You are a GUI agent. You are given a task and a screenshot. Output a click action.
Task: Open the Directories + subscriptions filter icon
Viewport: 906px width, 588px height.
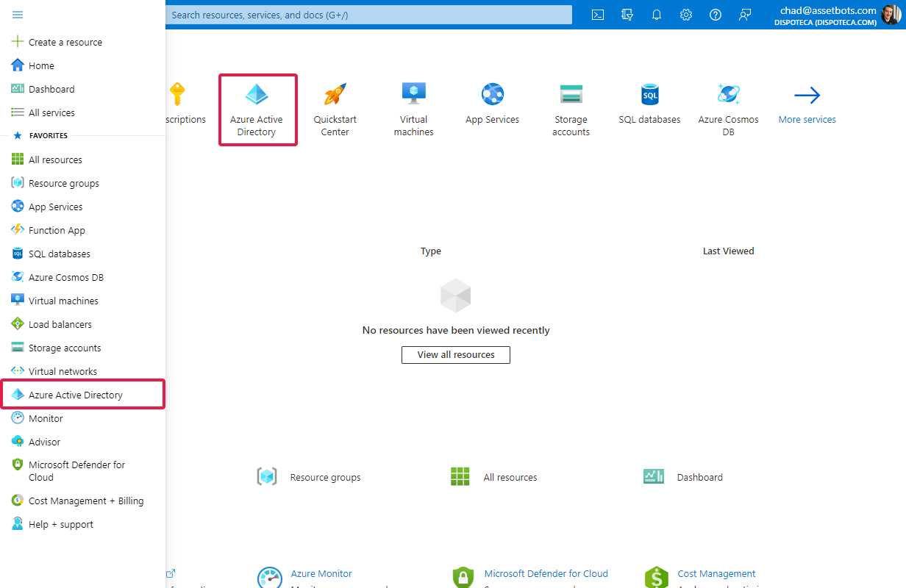[627, 15]
